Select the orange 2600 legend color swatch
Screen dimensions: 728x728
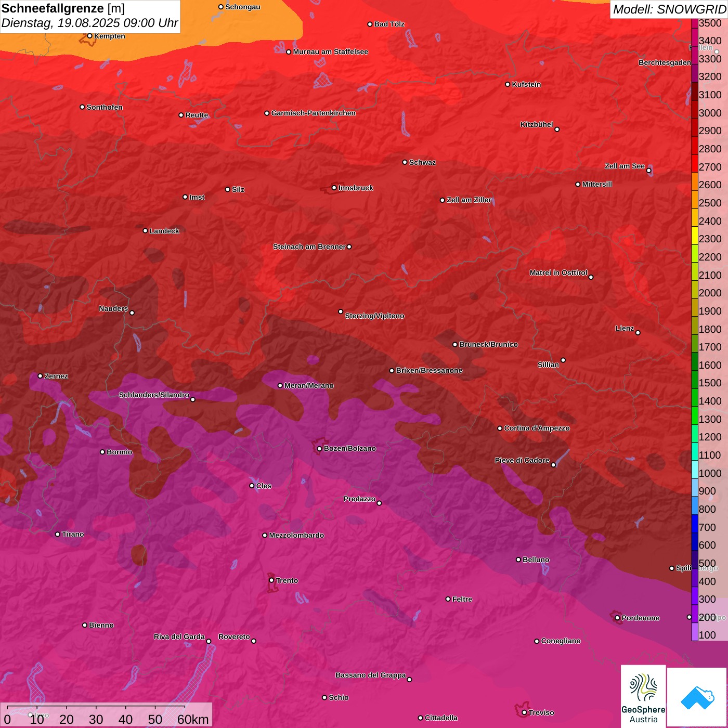point(695,181)
